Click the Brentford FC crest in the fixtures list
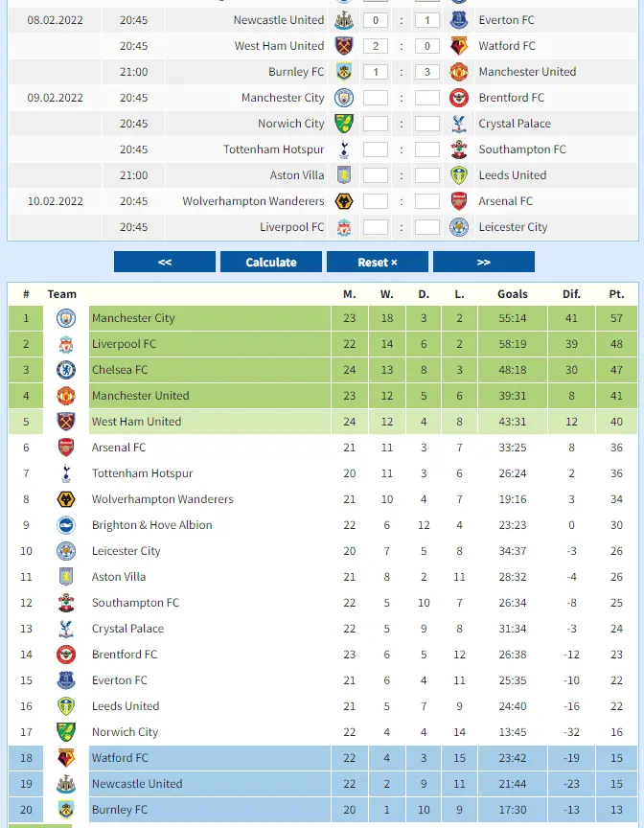Image resolution: width=644 pixels, height=828 pixels. click(x=459, y=98)
